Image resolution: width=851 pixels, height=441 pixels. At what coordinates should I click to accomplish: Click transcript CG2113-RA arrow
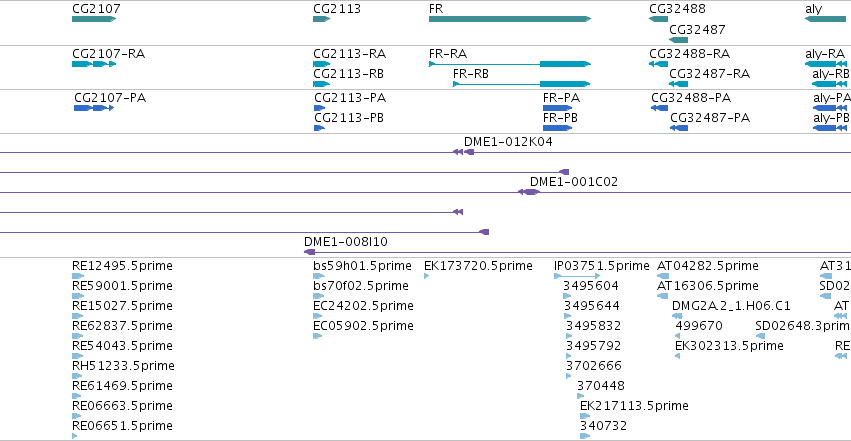pos(321,64)
